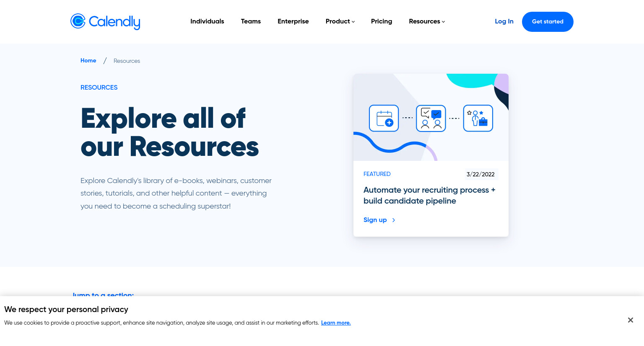Click the FEATURED label on card
Viewport: 644px width, 346px height.
[x=377, y=174]
